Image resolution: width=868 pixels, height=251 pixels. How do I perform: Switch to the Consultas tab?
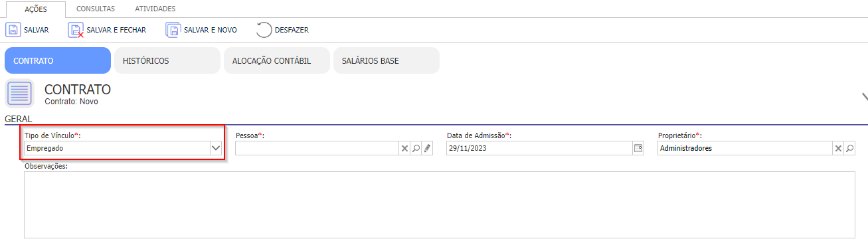pyautogui.click(x=96, y=9)
